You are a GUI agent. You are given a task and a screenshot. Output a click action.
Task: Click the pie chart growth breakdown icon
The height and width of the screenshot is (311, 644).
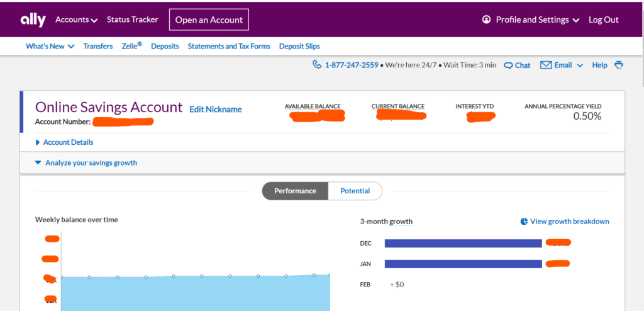(x=524, y=222)
